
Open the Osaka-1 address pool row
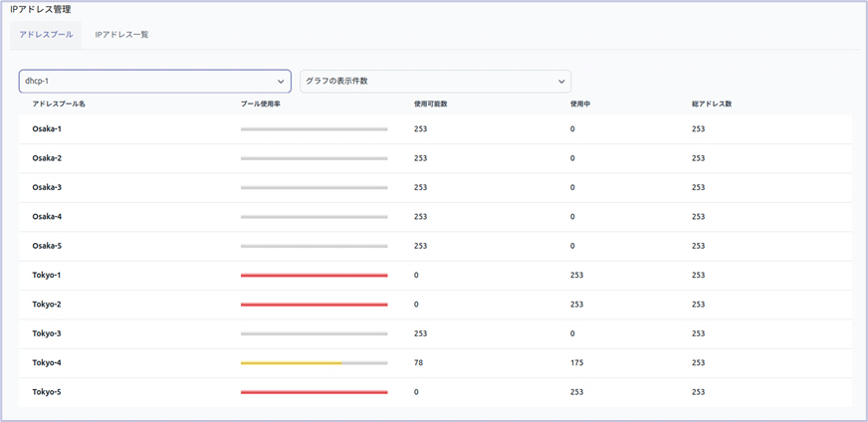tap(435, 129)
